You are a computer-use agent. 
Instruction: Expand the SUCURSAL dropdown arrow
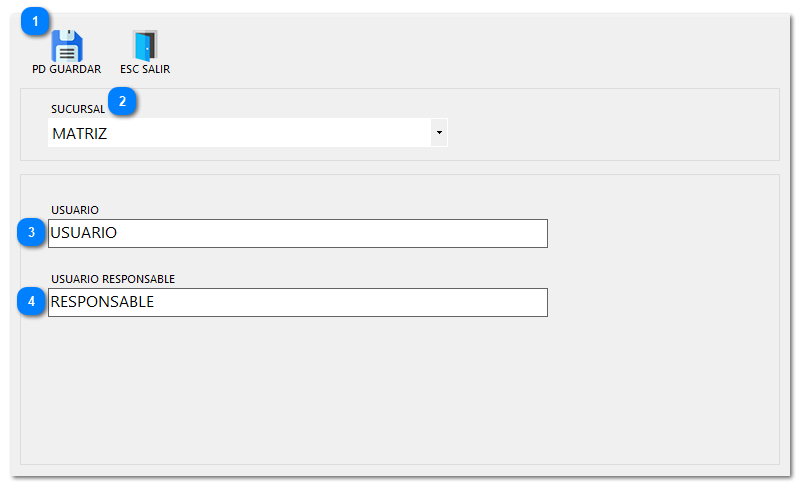coord(438,132)
